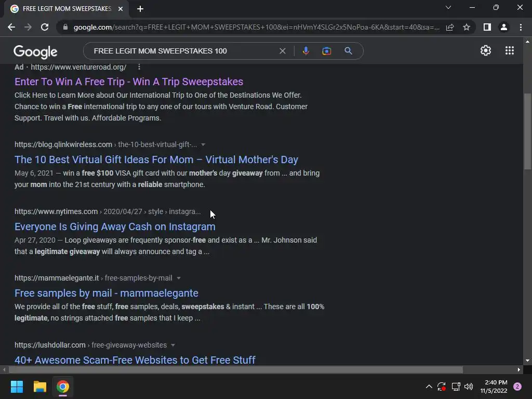Reload the current search page

[x=45, y=27]
